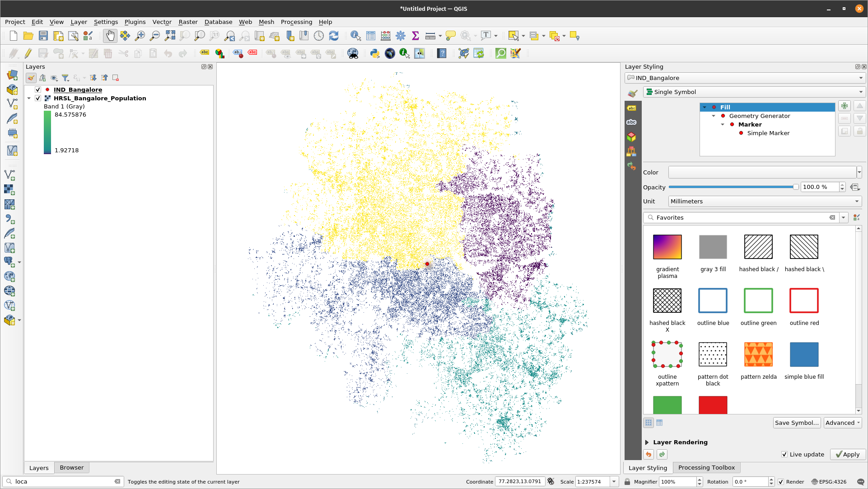Select the pattern zelda symbol thumbnail
This screenshot has width=868, height=489.
pos(758,354)
